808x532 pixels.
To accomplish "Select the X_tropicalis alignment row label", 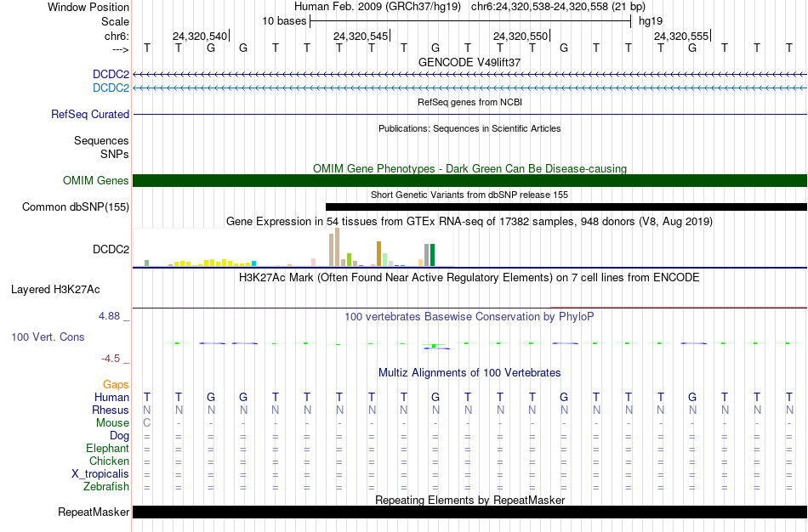I will point(100,474).
